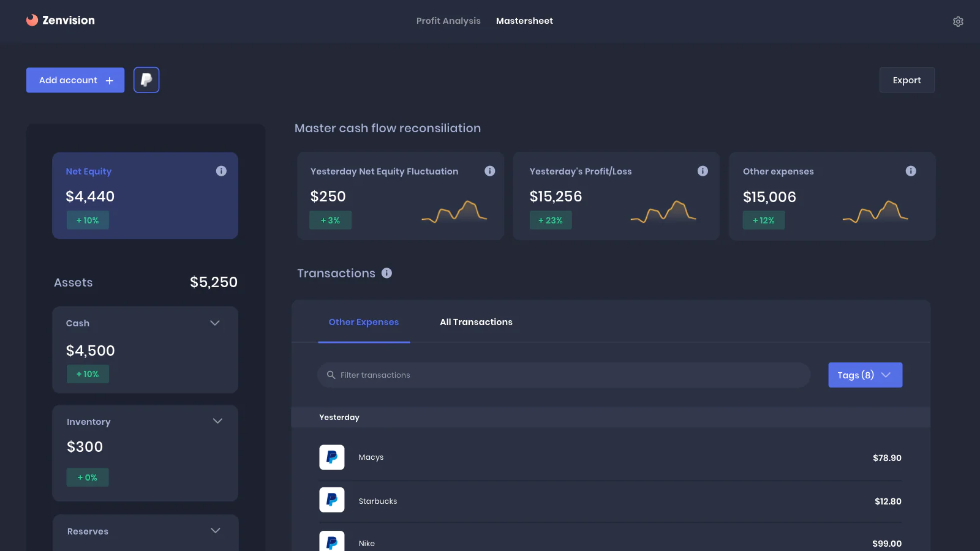Open the settings gear icon

tap(958, 21)
